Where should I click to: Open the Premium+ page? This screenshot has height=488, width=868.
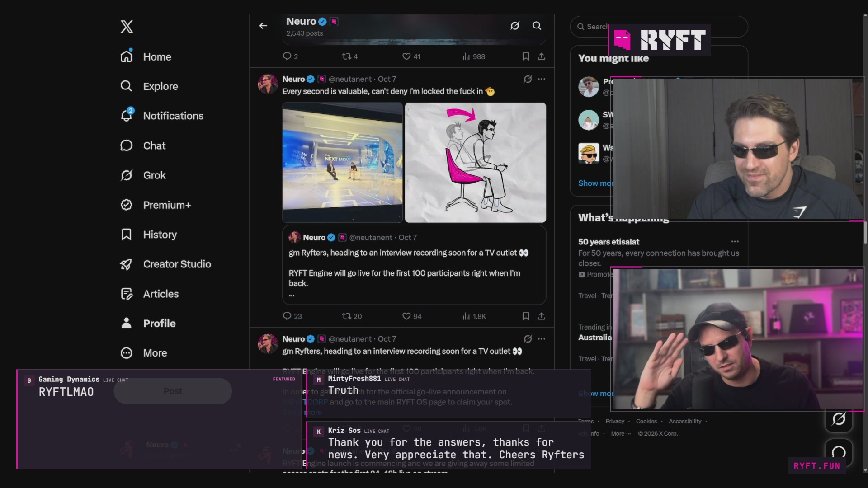[156, 205]
